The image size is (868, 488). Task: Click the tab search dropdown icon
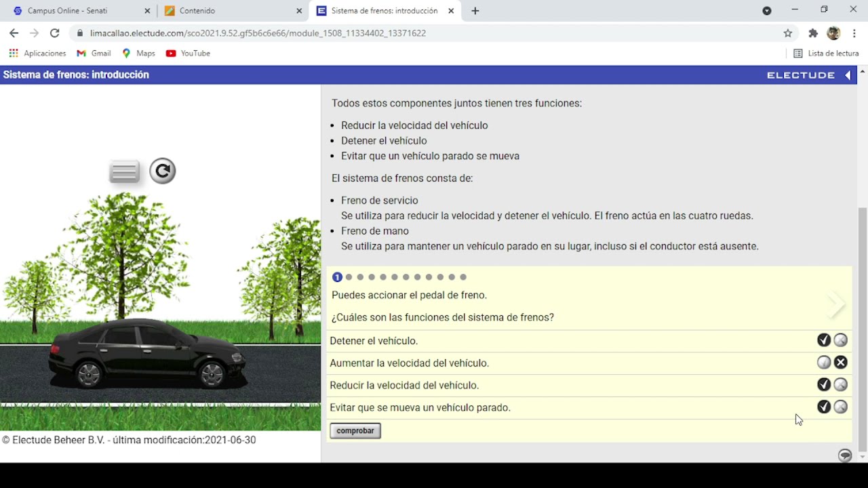[767, 11]
